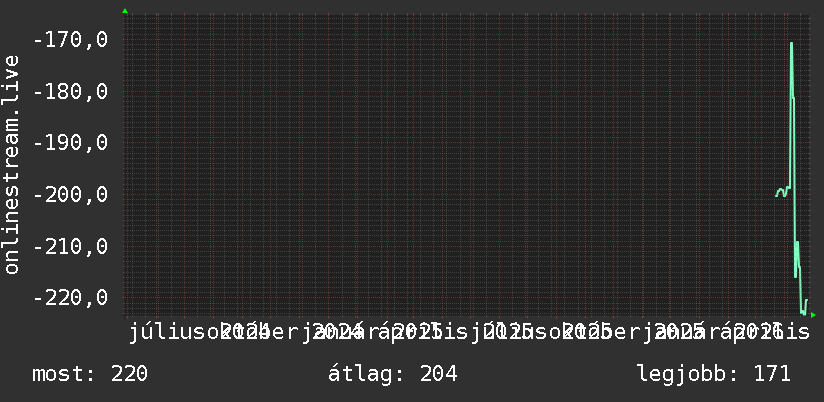Click the tall peak of the green line
This screenshot has width=824, height=402.
click(791, 44)
